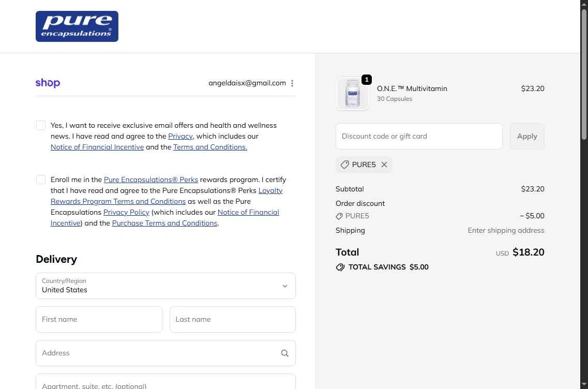Focus the Apartment, suite field
This screenshot has height=389, width=588.
[166, 381]
